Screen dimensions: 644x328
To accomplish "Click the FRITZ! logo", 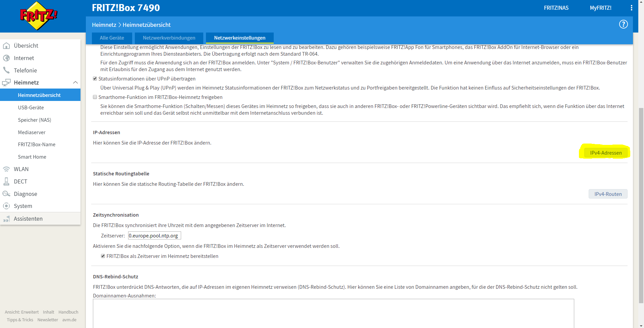I will click(x=39, y=16).
